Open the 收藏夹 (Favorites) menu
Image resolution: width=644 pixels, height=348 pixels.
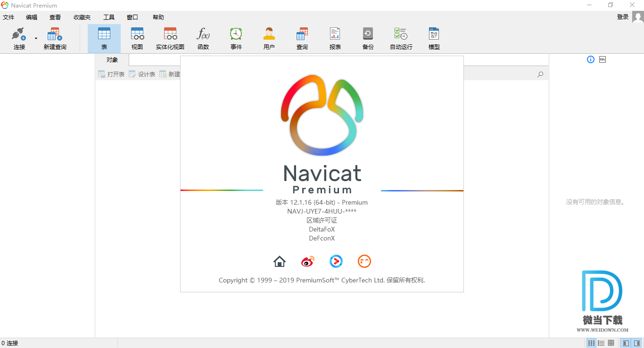point(82,17)
